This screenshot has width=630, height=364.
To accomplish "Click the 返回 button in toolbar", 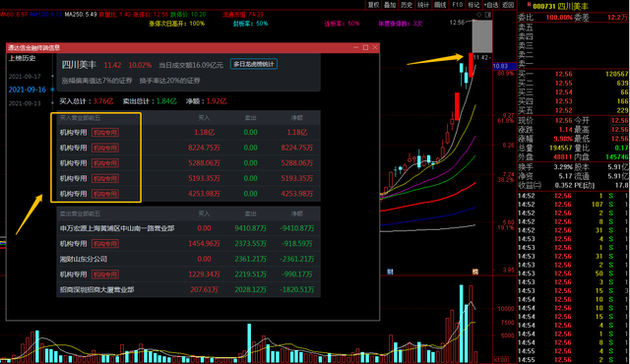I will click(508, 5).
